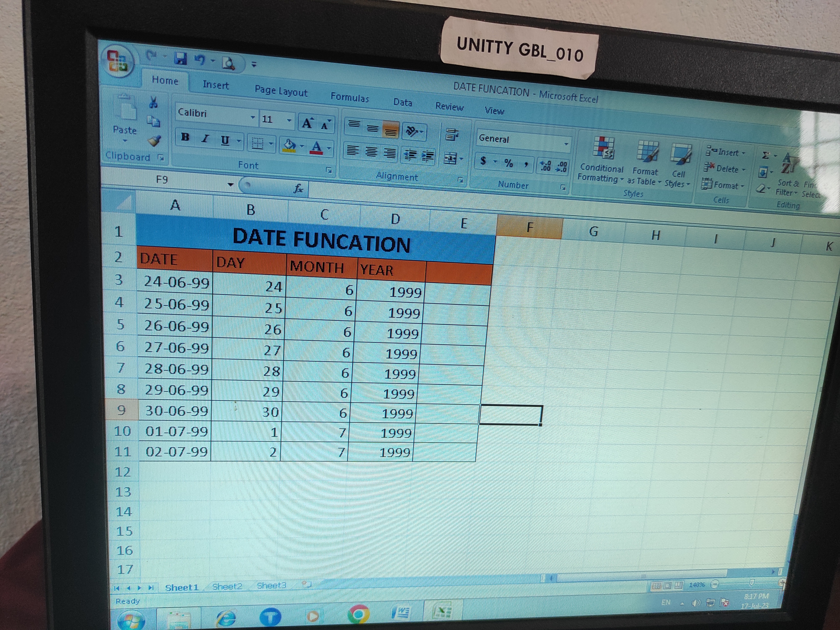Click the Merge and Center icon
Viewport: 840px width, 630px height.
click(450, 158)
